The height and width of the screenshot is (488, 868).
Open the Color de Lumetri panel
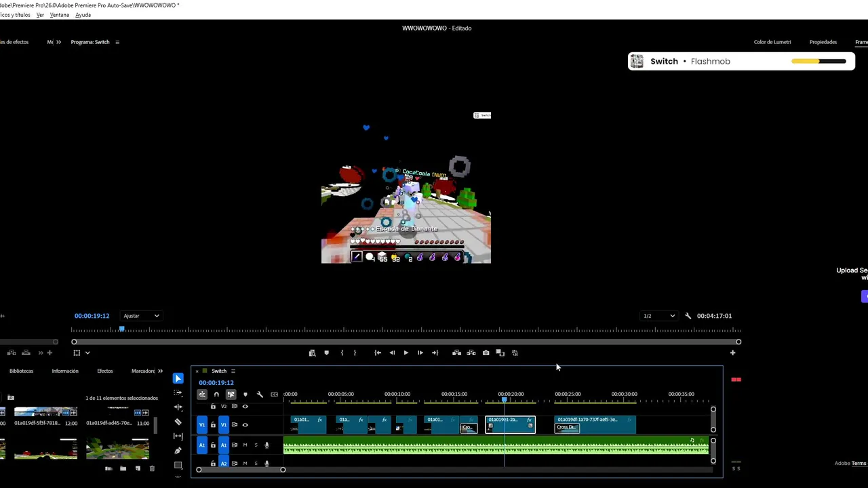772,42
